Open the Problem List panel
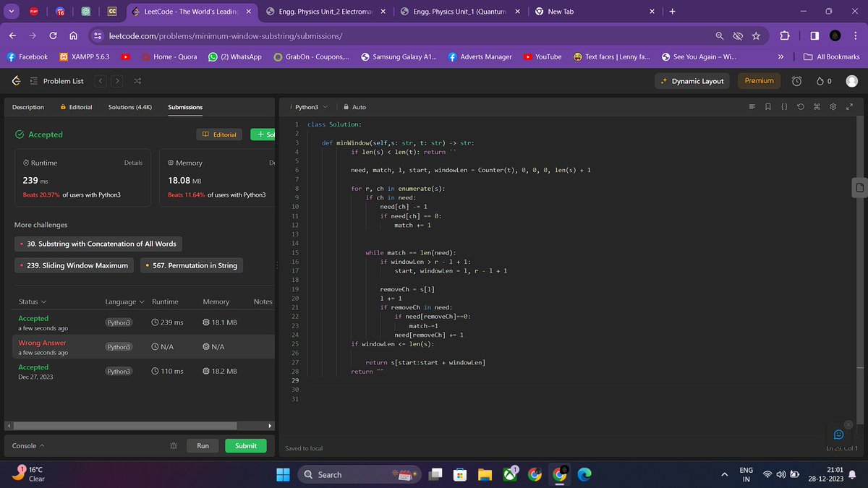Screen dimensions: 868x488 point(56,81)
